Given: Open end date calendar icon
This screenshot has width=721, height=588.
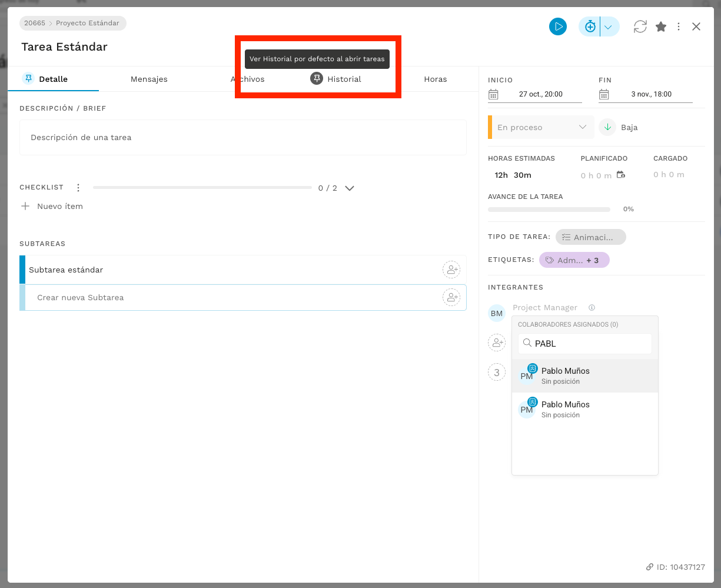Looking at the screenshot, I should pyautogui.click(x=604, y=94).
